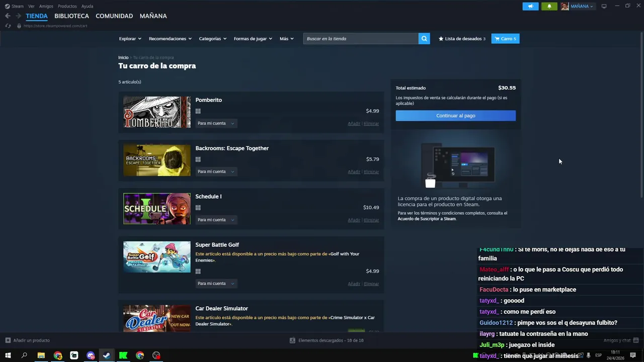Click the Pomberito title link
The width and height of the screenshot is (644, 362).
(208, 100)
